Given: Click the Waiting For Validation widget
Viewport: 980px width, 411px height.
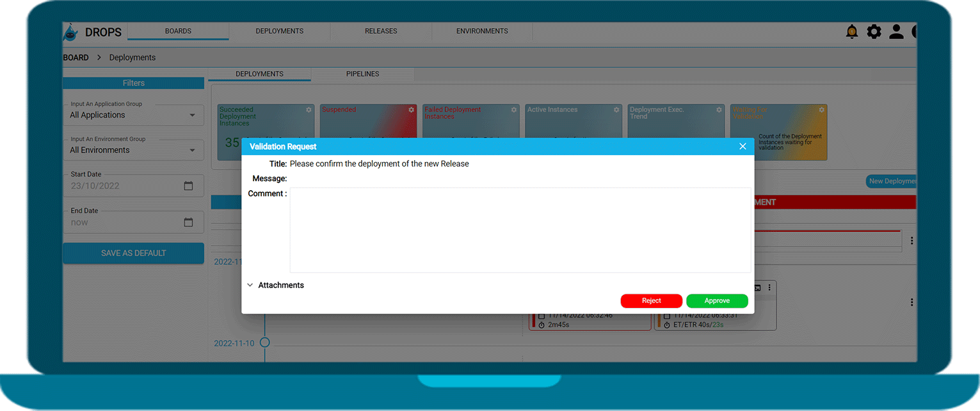Looking at the screenshot, I should tap(778, 133).
